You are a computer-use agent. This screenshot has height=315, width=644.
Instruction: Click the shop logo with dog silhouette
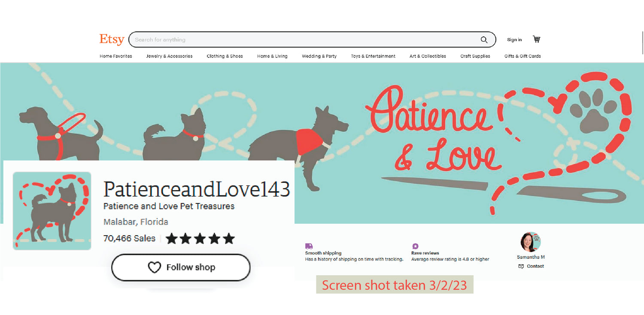point(52,211)
